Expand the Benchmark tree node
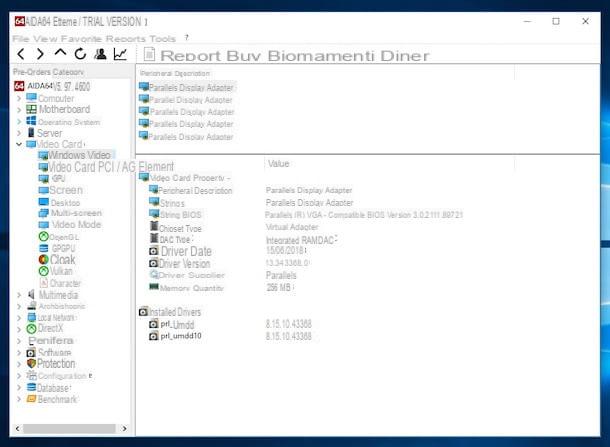610x447 pixels. click(x=19, y=399)
